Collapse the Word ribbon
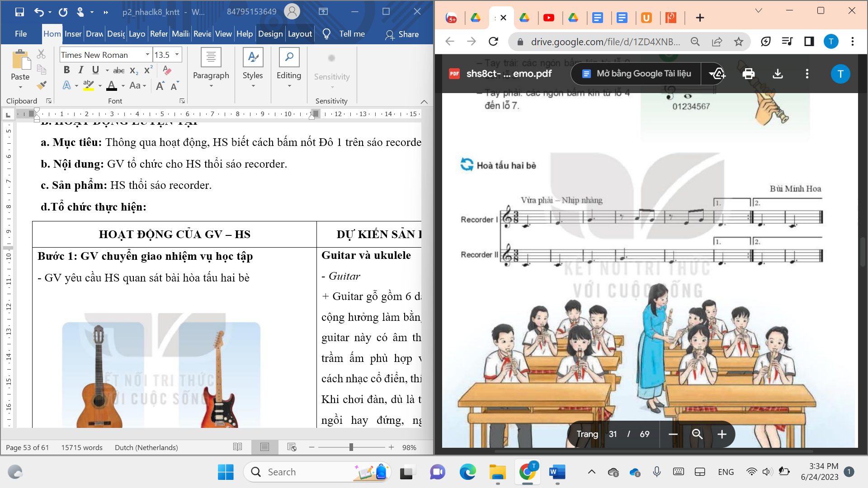 (x=424, y=102)
